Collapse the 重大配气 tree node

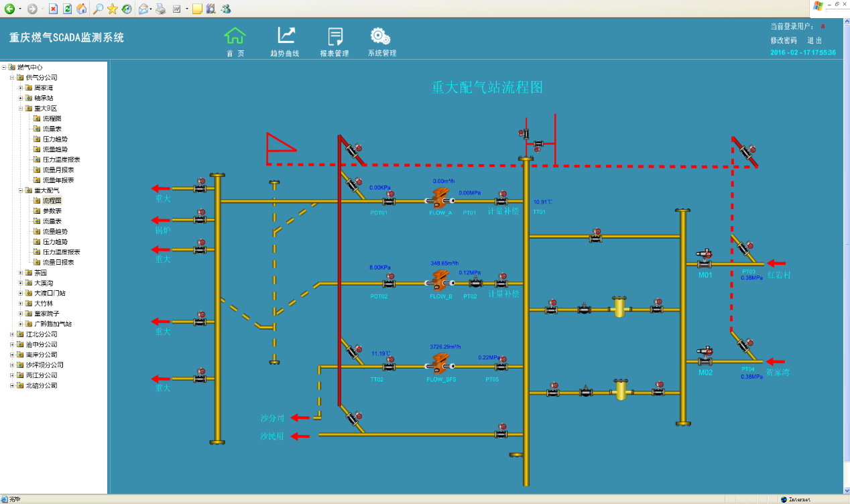pyautogui.click(x=21, y=190)
